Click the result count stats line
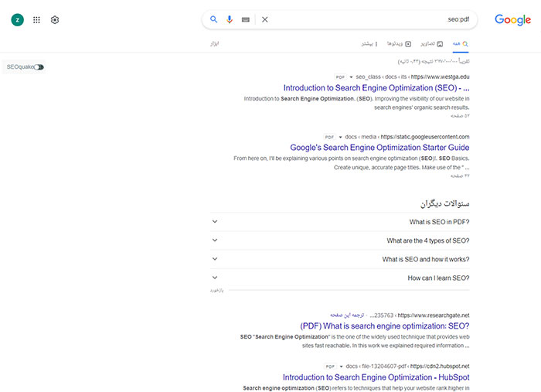This screenshot has height=392, width=541. point(434,61)
